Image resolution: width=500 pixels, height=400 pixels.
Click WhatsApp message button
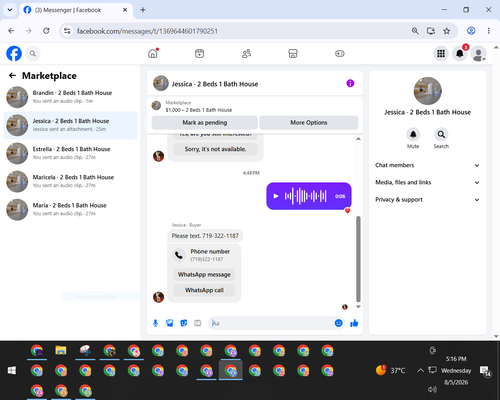coord(204,275)
